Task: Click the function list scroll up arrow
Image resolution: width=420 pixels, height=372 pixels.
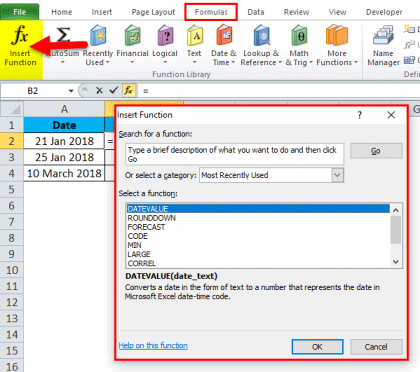Action: (x=396, y=210)
